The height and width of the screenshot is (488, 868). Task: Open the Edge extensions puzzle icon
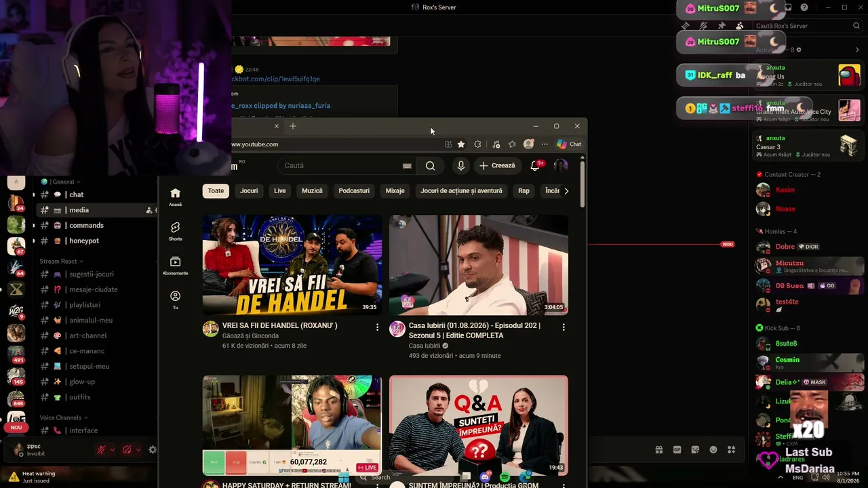click(477, 144)
